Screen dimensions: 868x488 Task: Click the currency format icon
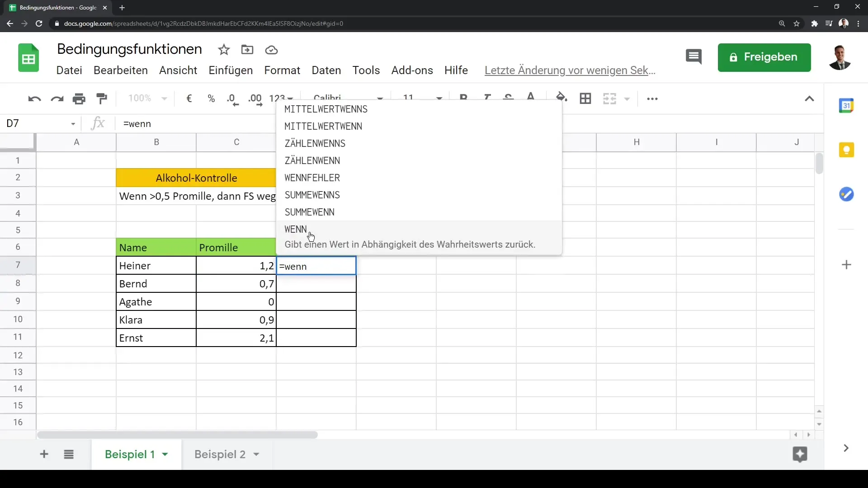(189, 99)
